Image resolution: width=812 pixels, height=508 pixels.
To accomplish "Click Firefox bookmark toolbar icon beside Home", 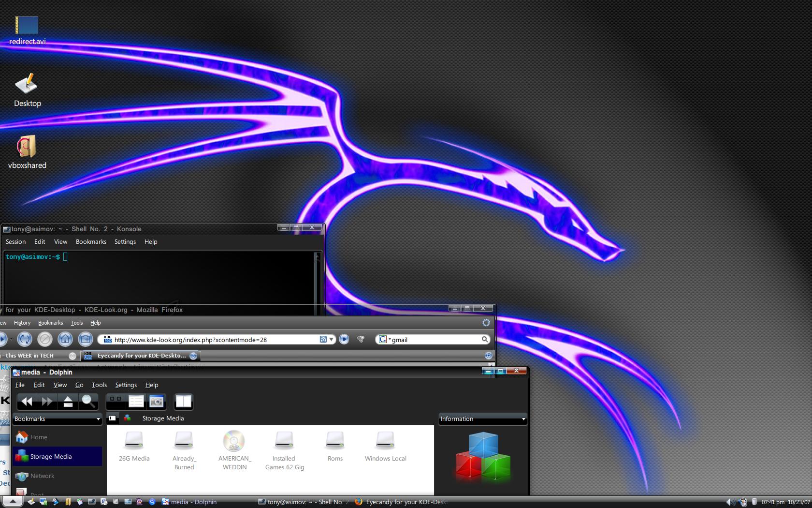I will (x=86, y=339).
